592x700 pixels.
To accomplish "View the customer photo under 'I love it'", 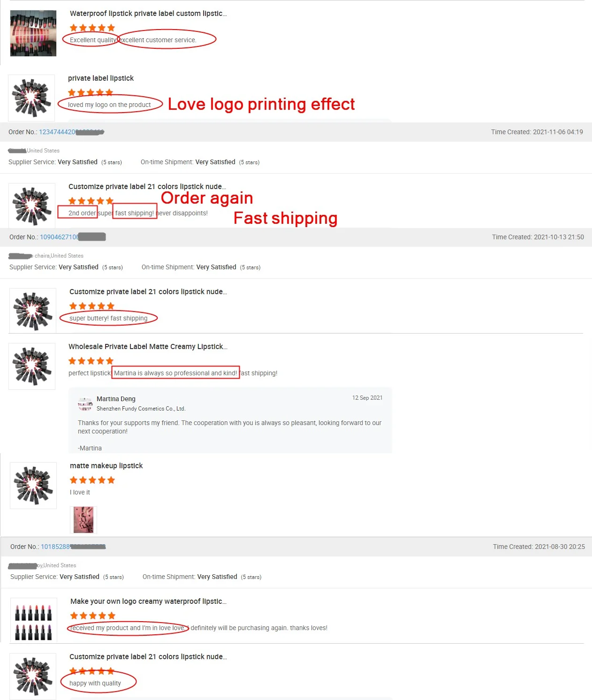I will (83, 520).
